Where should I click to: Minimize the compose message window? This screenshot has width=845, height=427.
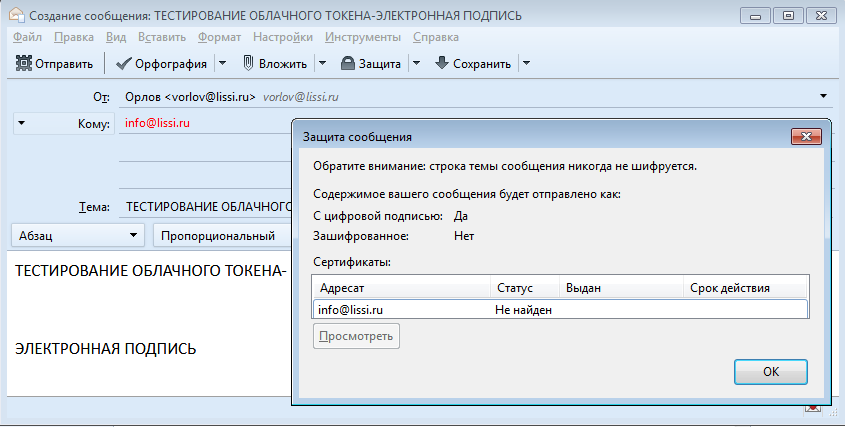point(755,16)
